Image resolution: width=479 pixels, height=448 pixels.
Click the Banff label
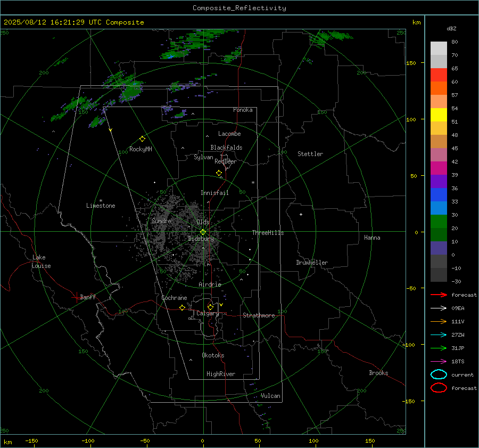click(x=88, y=297)
